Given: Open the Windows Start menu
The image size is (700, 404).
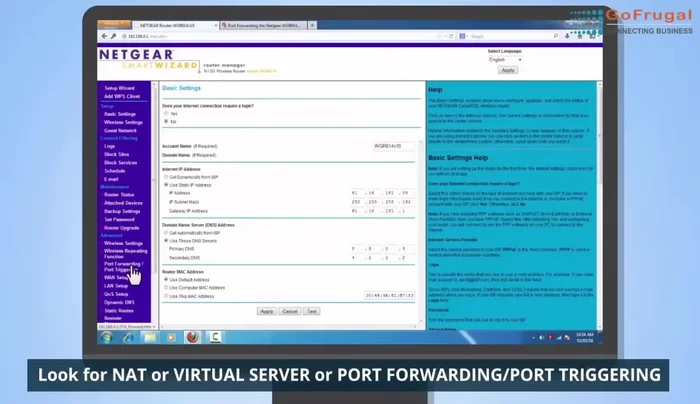Looking at the screenshot, I should point(107,337).
